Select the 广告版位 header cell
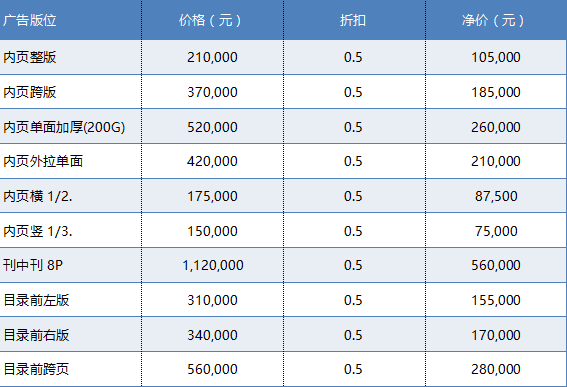This screenshot has height=387, width=567. (71, 20)
